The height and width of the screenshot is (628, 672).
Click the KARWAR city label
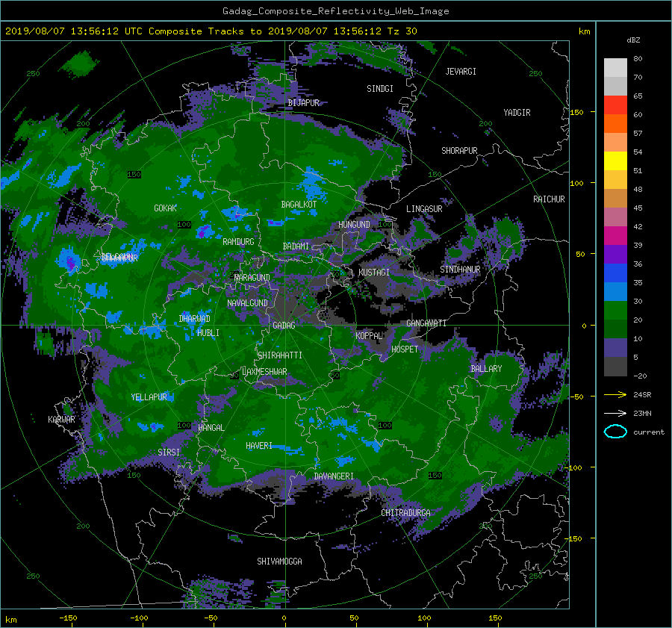[61, 420]
